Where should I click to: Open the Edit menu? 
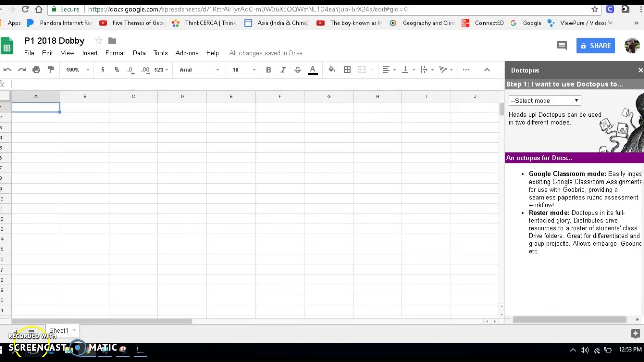(47, 53)
